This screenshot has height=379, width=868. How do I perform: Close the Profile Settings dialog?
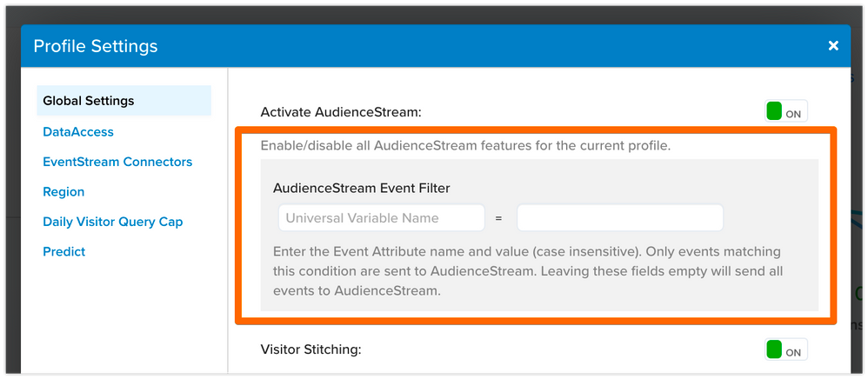pos(833,46)
